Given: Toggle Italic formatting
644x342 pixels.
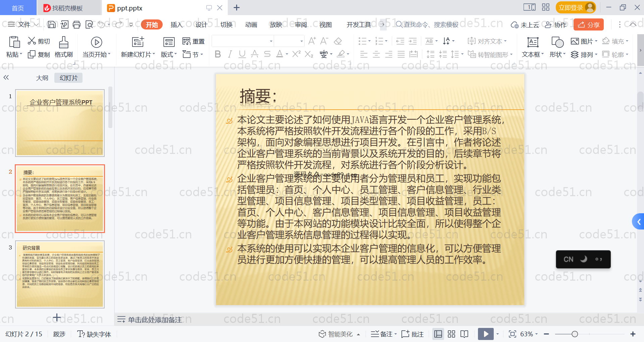Looking at the screenshot, I should click(230, 54).
